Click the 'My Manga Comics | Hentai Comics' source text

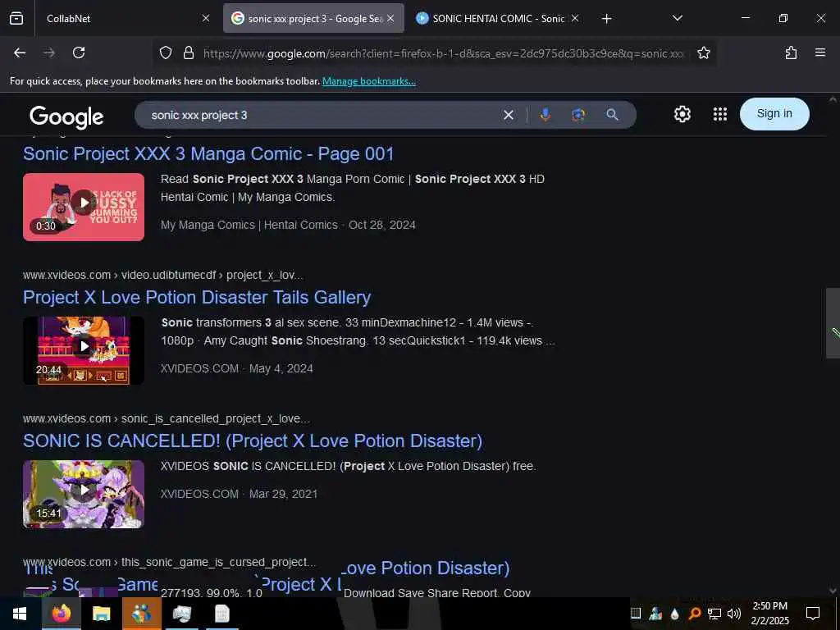249,225
